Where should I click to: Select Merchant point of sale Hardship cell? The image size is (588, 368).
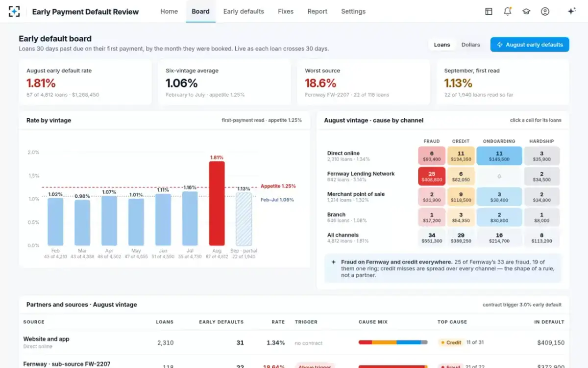pos(541,197)
